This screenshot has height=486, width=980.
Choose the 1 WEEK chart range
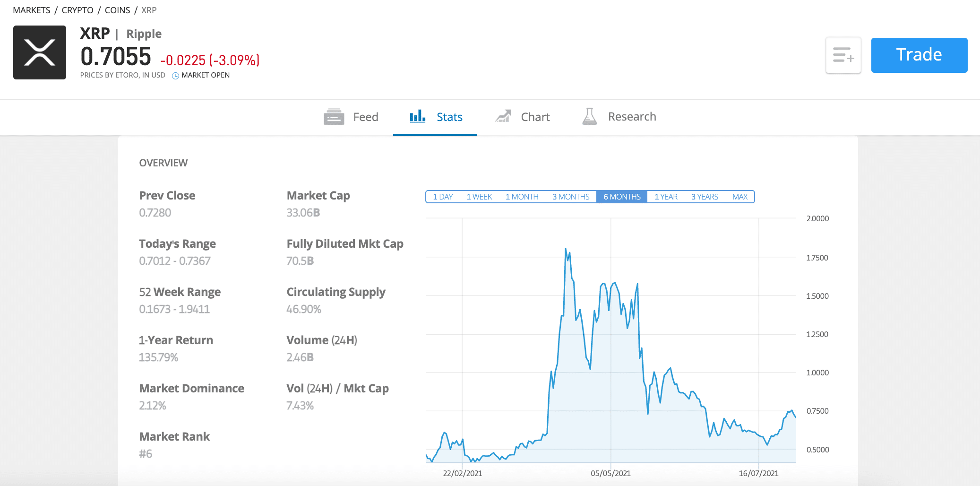(x=479, y=197)
